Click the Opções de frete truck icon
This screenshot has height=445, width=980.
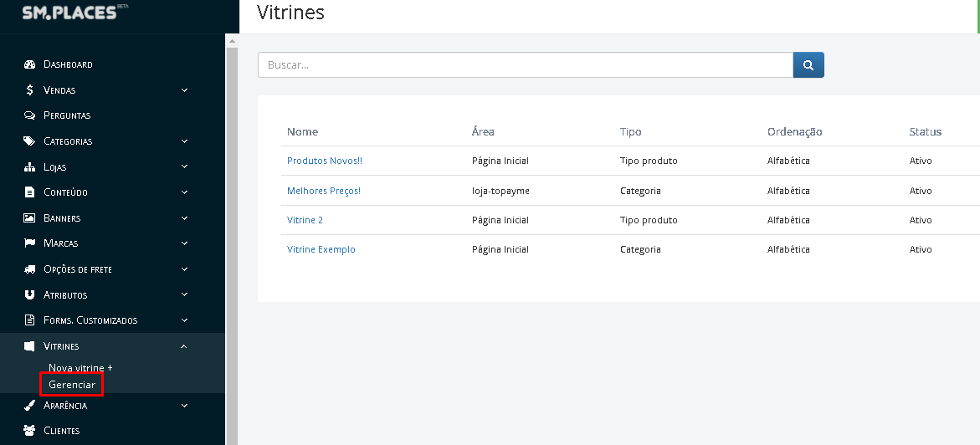click(x=29, y=269)
